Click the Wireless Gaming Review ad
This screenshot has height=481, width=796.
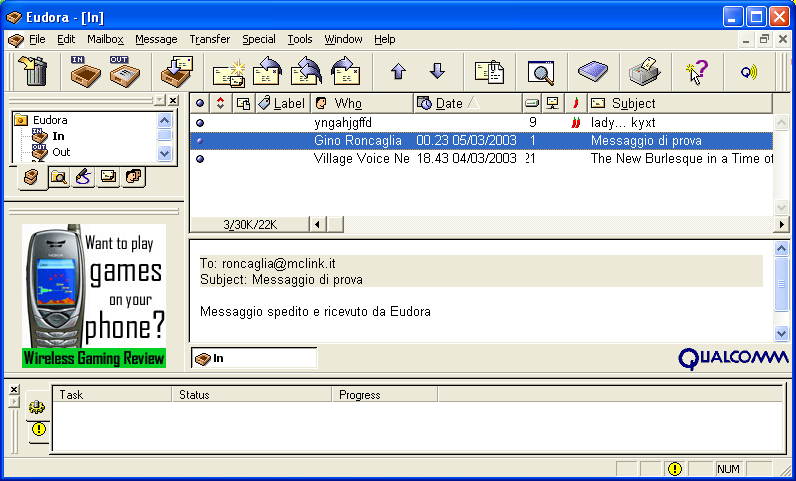tap(94, 296)
